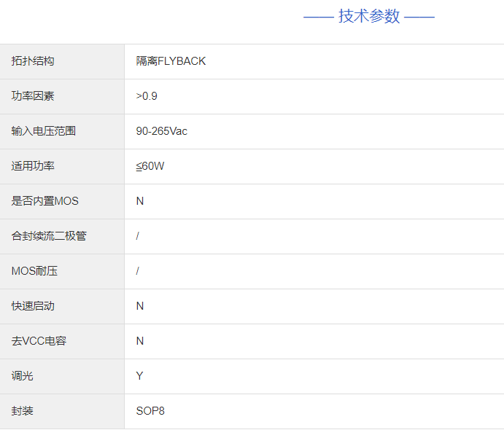Viewport: 504px width, 438px height.
Task: Click the 技术参数 heading
Action: [x=369, y=16]
